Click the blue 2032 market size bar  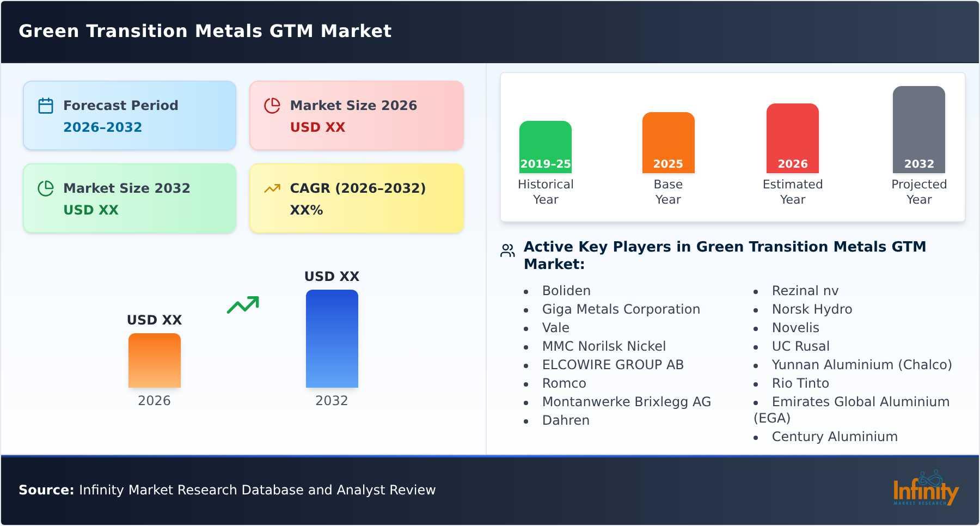click(332, 339)
